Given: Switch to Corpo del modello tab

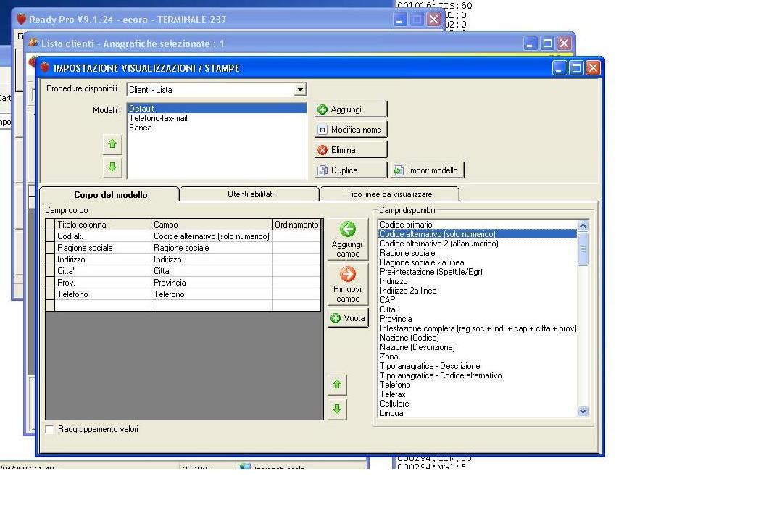Looking at the screenshot, I should [110, 195].
